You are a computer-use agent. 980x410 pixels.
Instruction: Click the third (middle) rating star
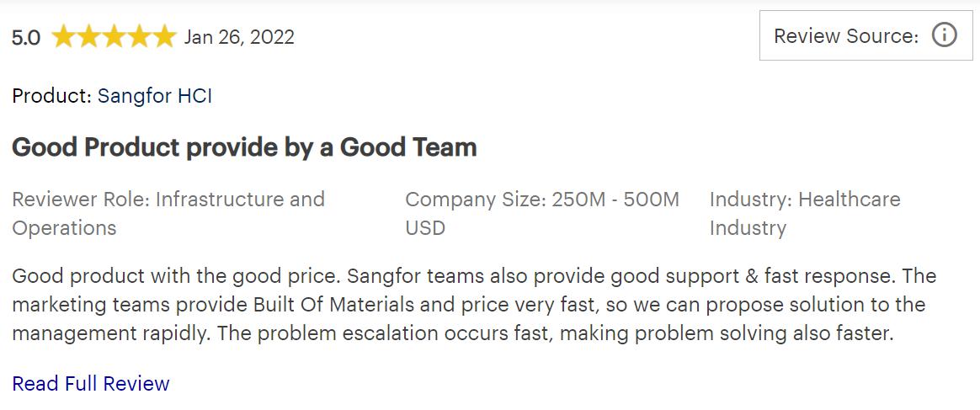tap(114, 37)
